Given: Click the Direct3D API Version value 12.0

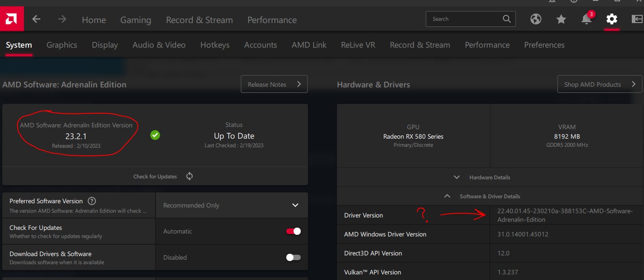Looking at the screenshot, I should tap(503, 253).
